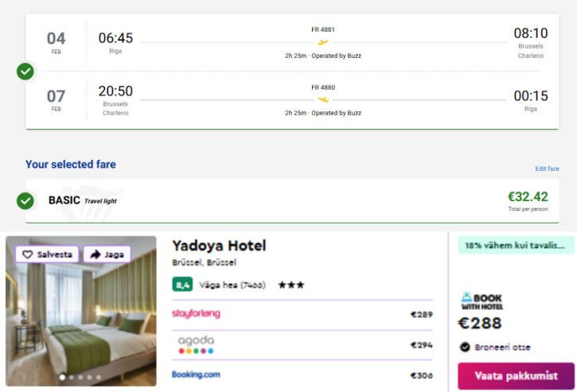The height and width of the screenshot is (392, 577).
Task: Select the second photo carousel dot
Action: 72,377
